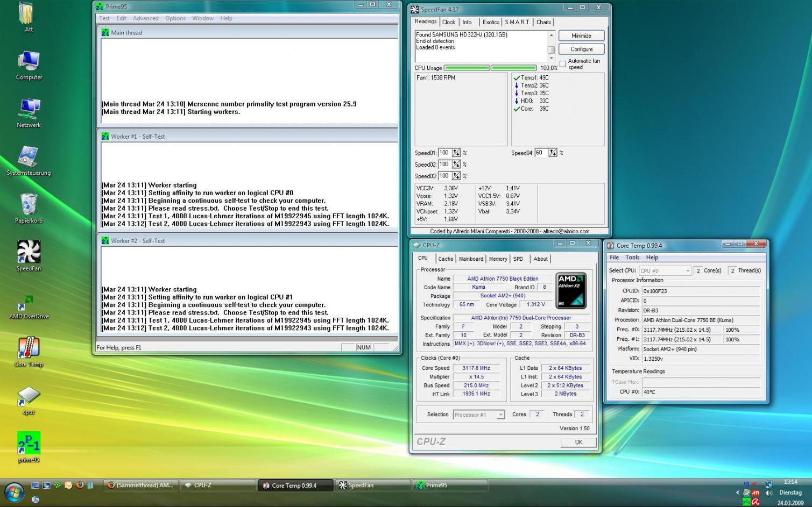Switch to the Prime95 taskbar button
812x507 pixels.
coord(450,485)
